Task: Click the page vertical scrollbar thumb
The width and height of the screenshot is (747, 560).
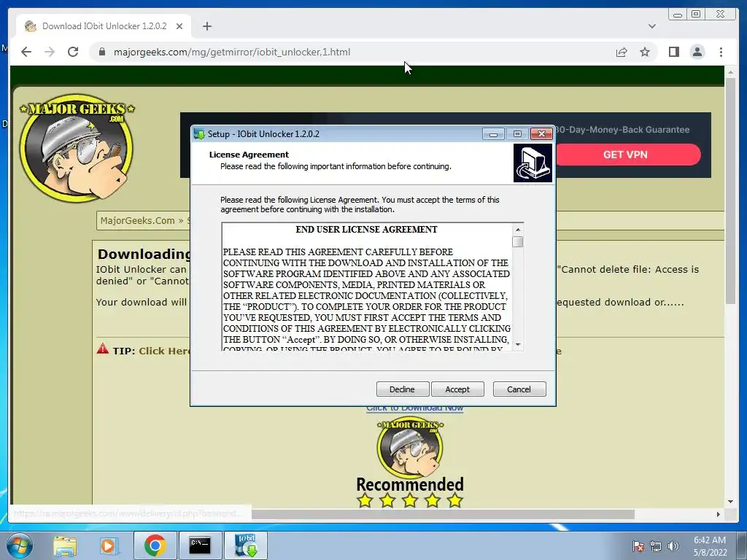Action: pos(730,190)
